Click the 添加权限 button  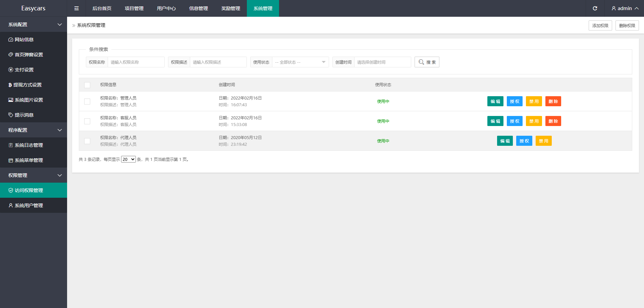coord(600,25)
